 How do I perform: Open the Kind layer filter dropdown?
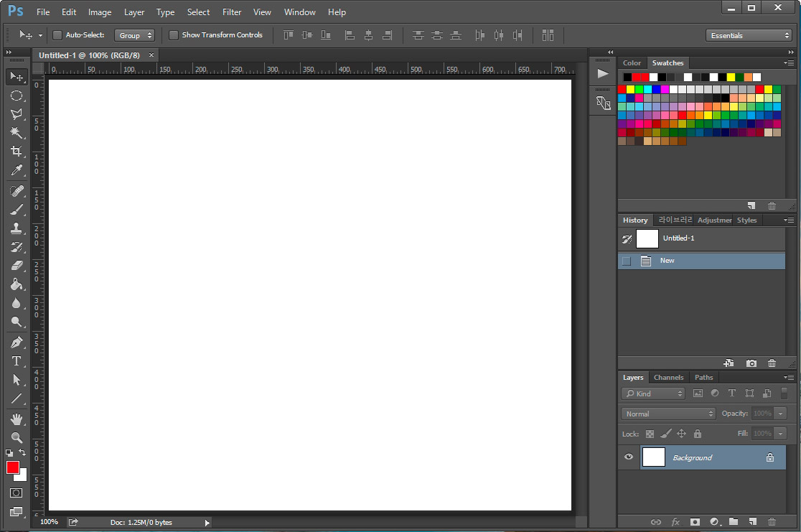click(653, 393)
